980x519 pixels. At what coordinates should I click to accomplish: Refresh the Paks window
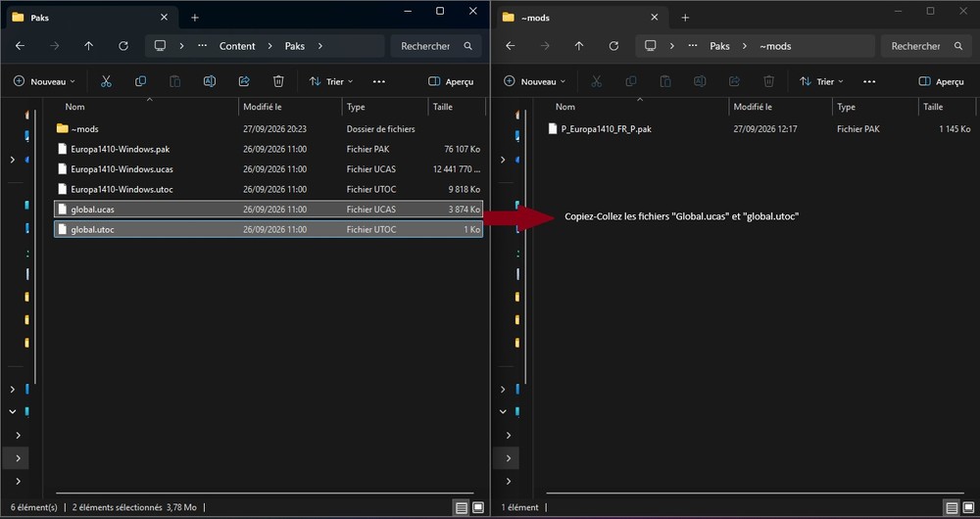(123, 46)
